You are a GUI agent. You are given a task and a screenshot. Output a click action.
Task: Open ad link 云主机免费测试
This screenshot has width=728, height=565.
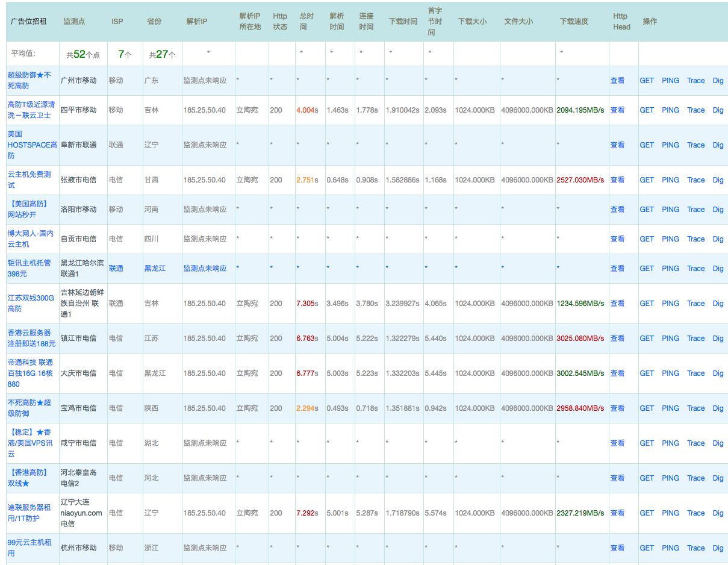click(x=27, y=179)
